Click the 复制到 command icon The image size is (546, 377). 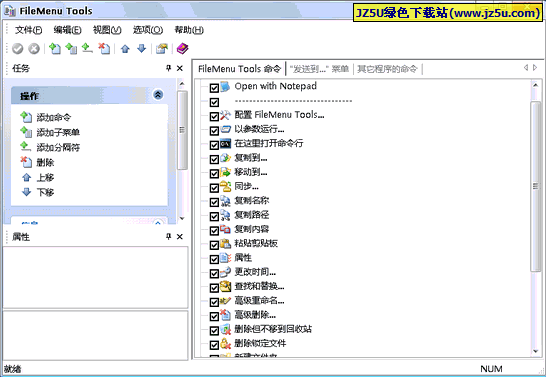[x=226, y=158]
